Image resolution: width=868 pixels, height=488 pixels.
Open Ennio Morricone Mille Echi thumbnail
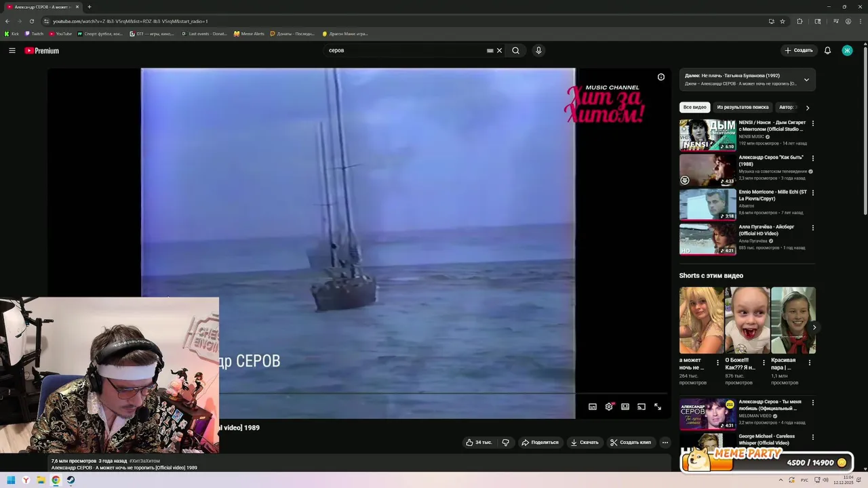coord(707,204)
